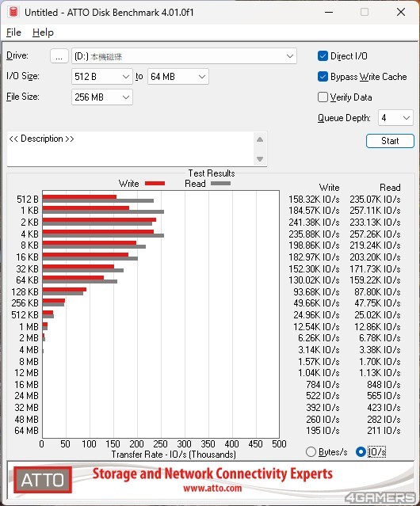The height and width of the screenshot is (506, 420).
Task: Click the ATTO Disk Benchmark app icon
Action: (x=13, y=12)
